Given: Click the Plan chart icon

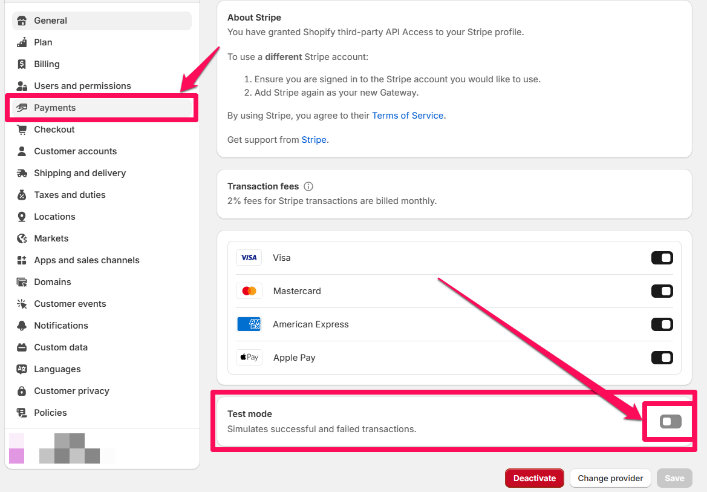Looking at the screenshot, I should tap(22, 42).
